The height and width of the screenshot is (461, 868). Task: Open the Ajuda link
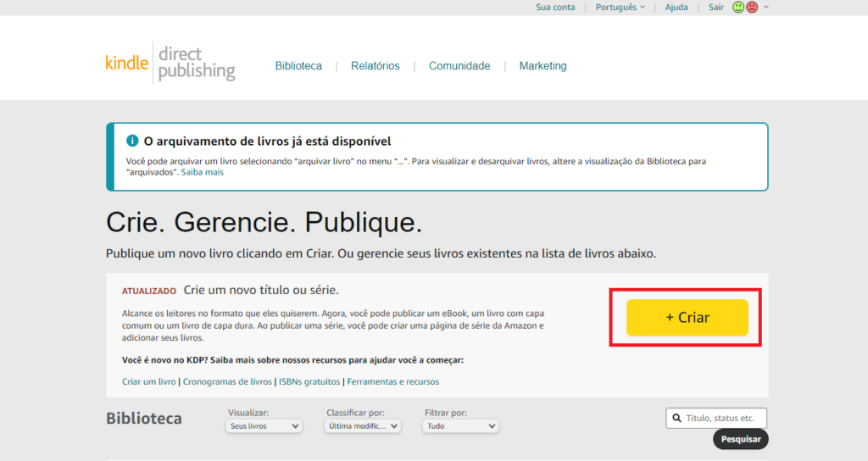click(676, 7)
